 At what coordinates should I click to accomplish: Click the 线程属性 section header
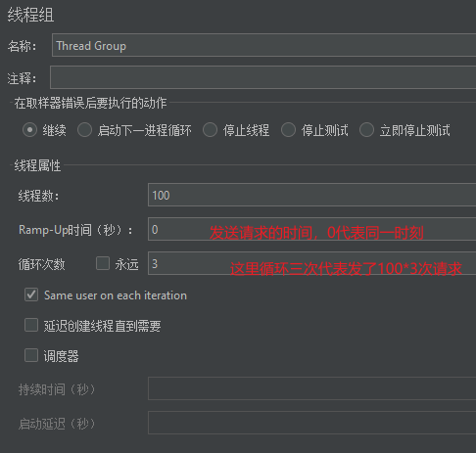pyautogui.click(x=37, y=165)
